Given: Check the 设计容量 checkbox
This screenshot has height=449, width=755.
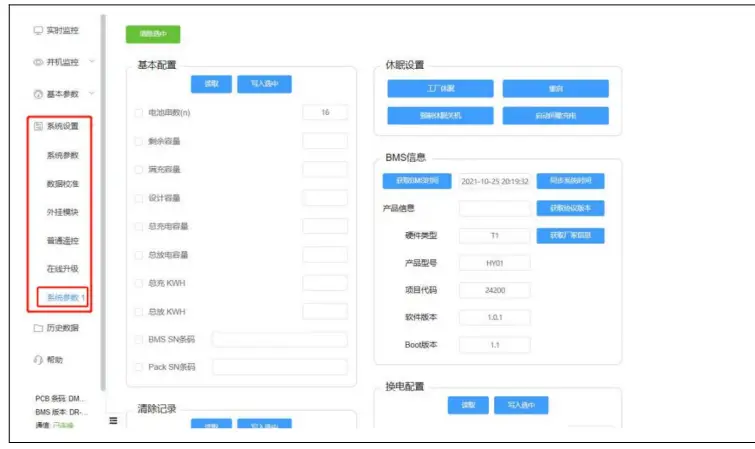Looking at the screenshot, I should [x=139, y=198].
